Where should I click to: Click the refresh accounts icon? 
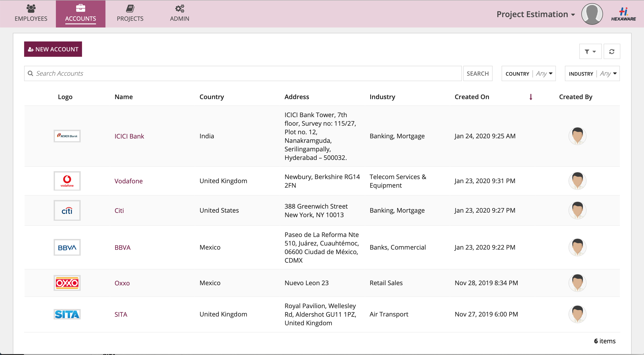[612, 52]
